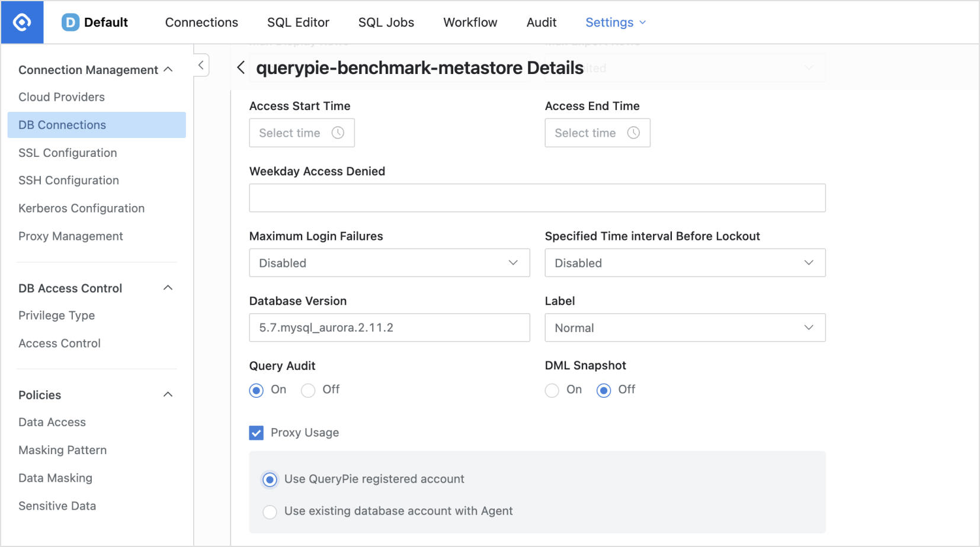The height and width of the screenshot is (547, 980).
Task: Collapse the sidebar with arrow button
Action: [x=201, y=65]
